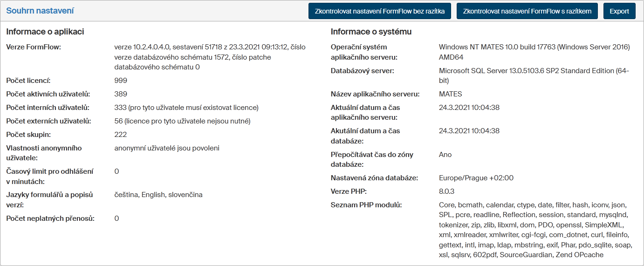Click the Počet skupin value 222
The image size is (644, 266).
[x=121, y=135]
